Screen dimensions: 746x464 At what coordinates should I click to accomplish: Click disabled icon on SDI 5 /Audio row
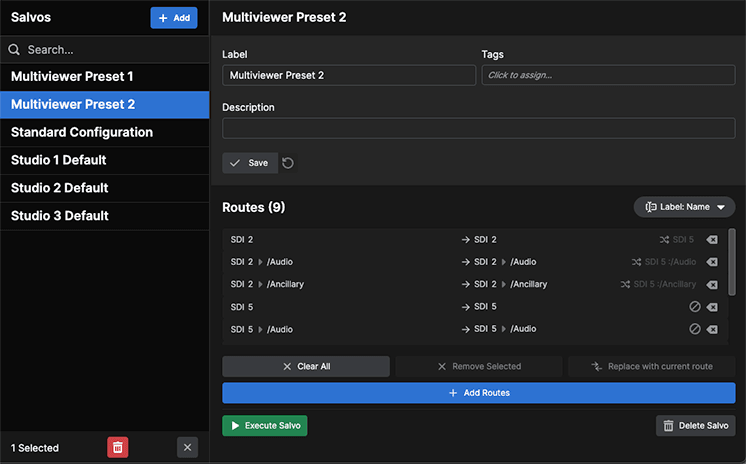pos(695,329)
